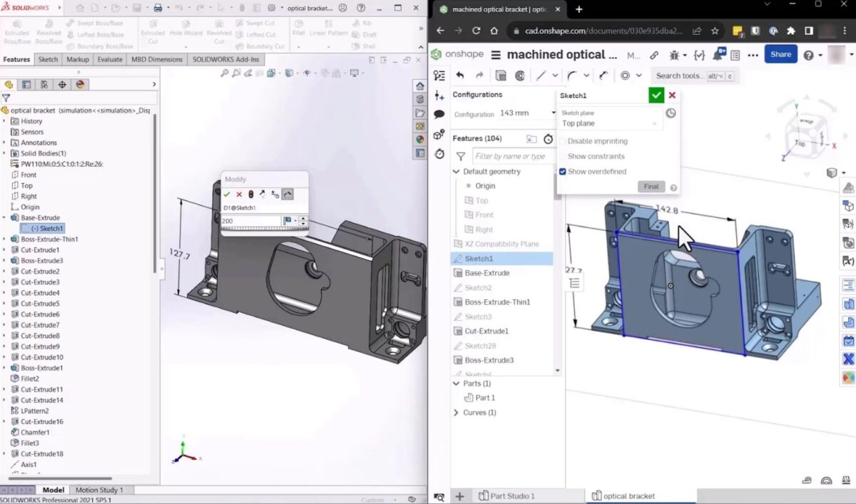Uncheck Show overdefined checkbox
856x504 pixels.
coord(563,171)
